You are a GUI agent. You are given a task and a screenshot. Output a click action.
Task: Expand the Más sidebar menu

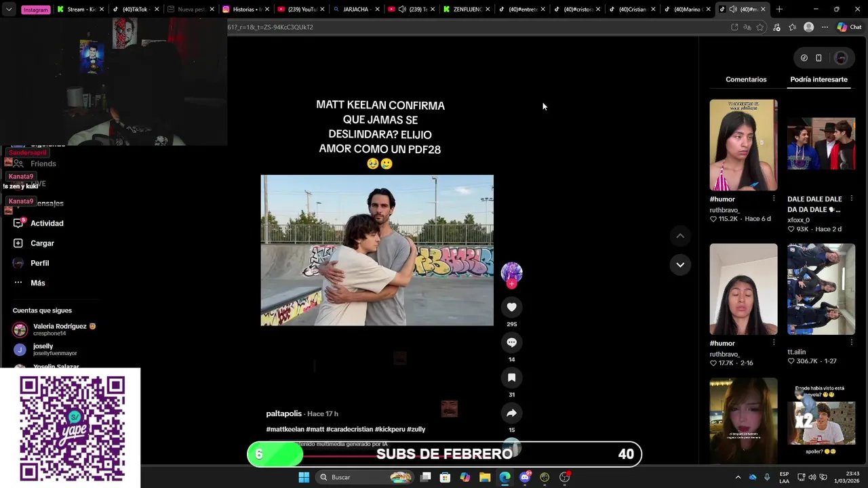pyautogui.click(x=37, y=283)
